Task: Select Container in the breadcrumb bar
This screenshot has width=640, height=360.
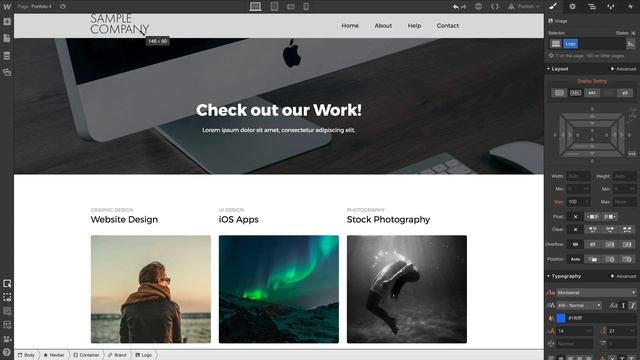Action: pyautogui.click(x=86, y=355)
